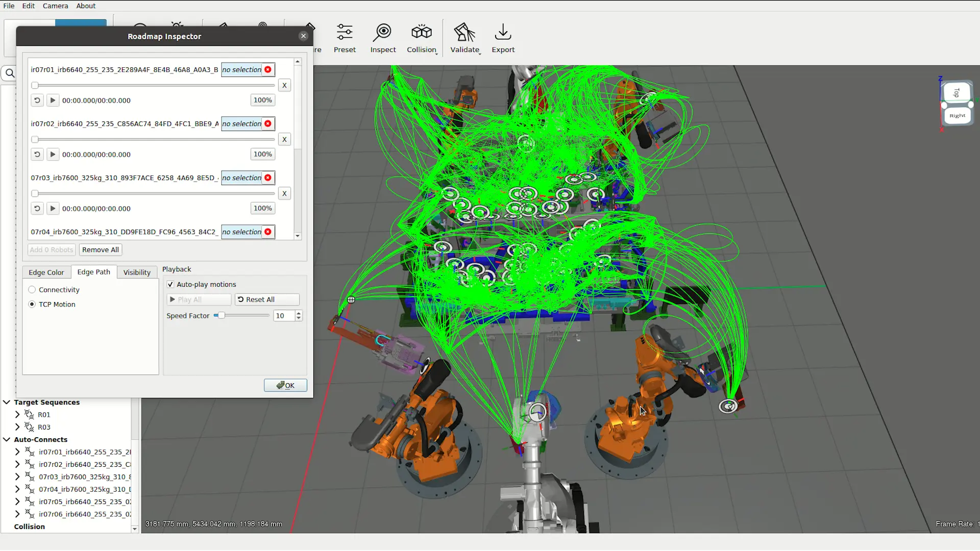Open the Validate tool
This screenshot has height=551, width=980.
[x=465, y=38]
